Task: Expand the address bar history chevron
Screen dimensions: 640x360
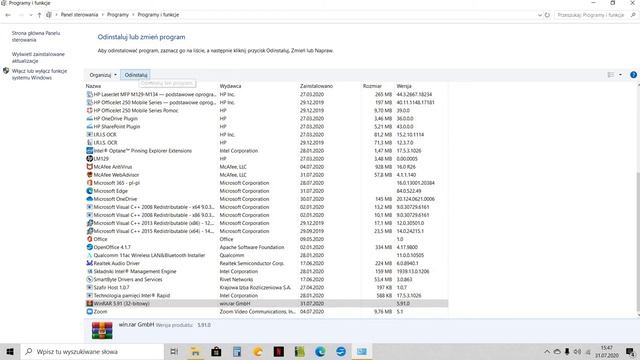Action: pyautogui.click(x=540, y=15)
